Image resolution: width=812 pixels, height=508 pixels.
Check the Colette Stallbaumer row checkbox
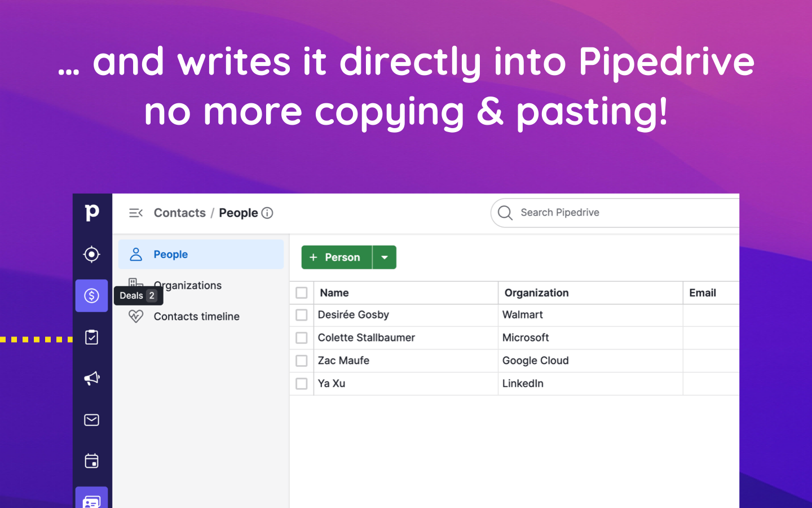point(302,338)
